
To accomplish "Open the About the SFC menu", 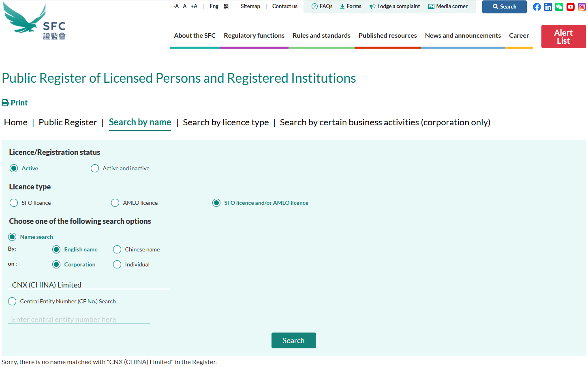I will click(x=195, y=36).
